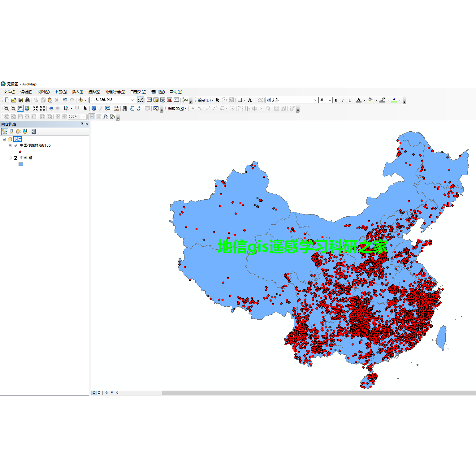
Task: Switch content list to List By Source view
Action: pos(11,131)
